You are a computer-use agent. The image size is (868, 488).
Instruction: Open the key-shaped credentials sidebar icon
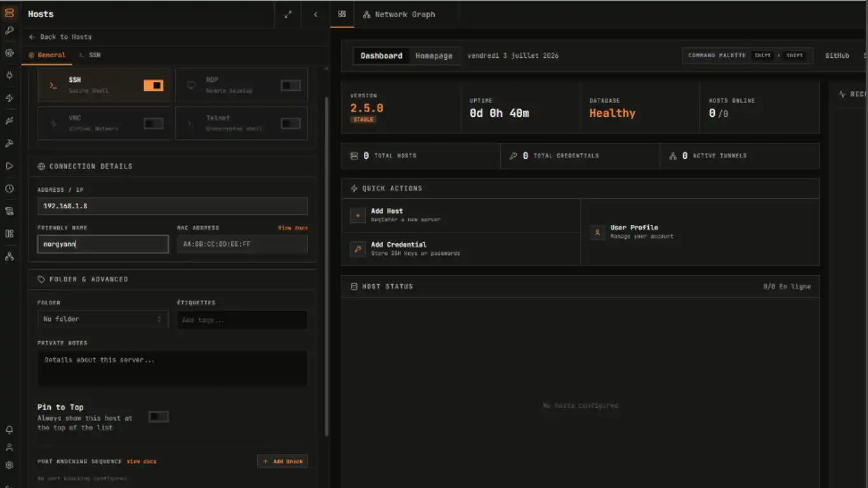10,30
